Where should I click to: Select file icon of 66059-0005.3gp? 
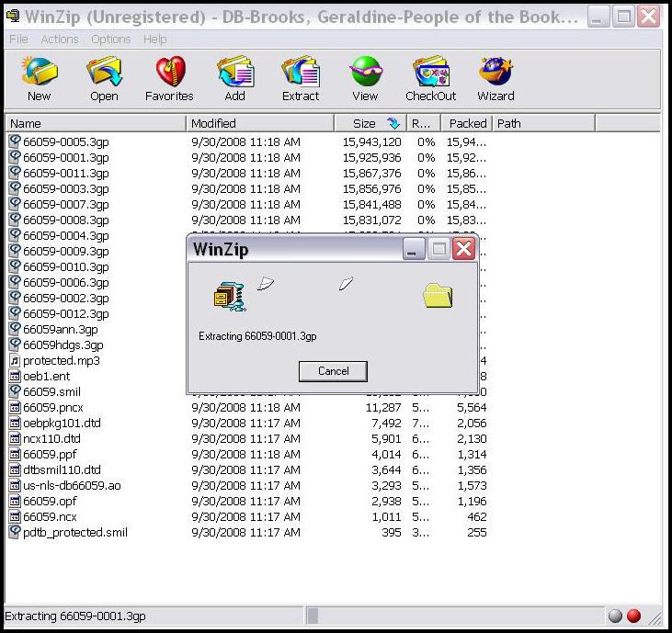coord(15,141)
